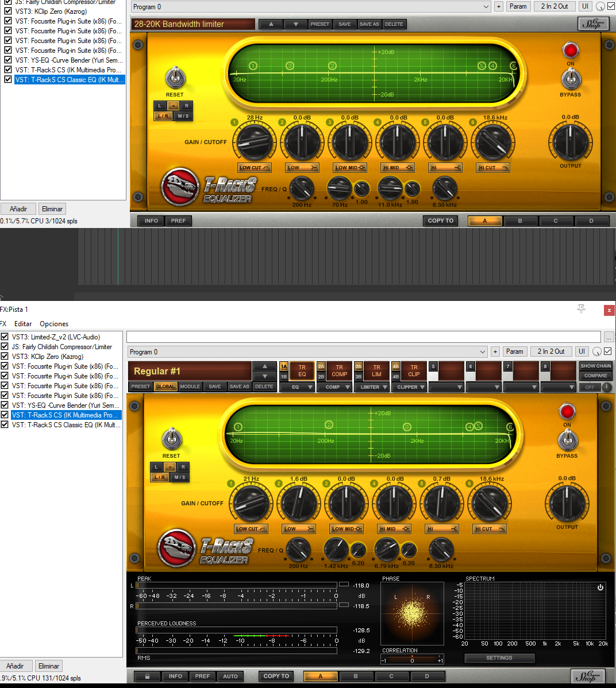Click SHOW CHAIN button

595,366
